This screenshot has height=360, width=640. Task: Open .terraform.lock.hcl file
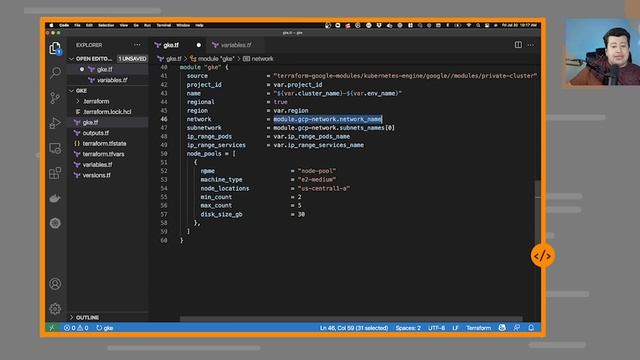tap(107, 112)
